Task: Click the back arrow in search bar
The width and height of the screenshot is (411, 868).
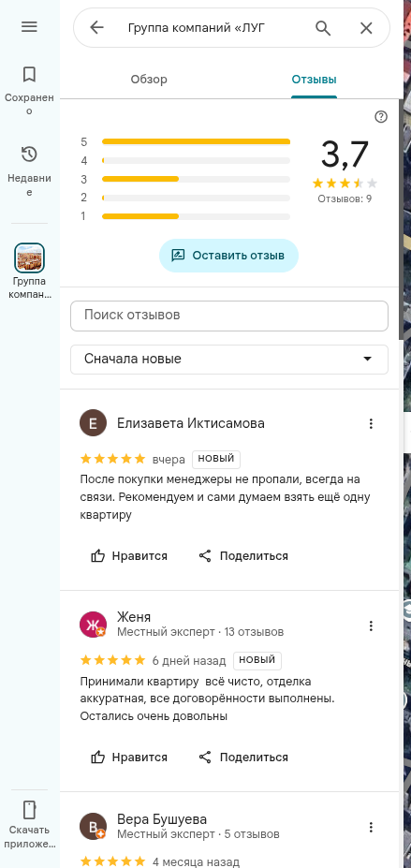Action: [x=96, y=28]
